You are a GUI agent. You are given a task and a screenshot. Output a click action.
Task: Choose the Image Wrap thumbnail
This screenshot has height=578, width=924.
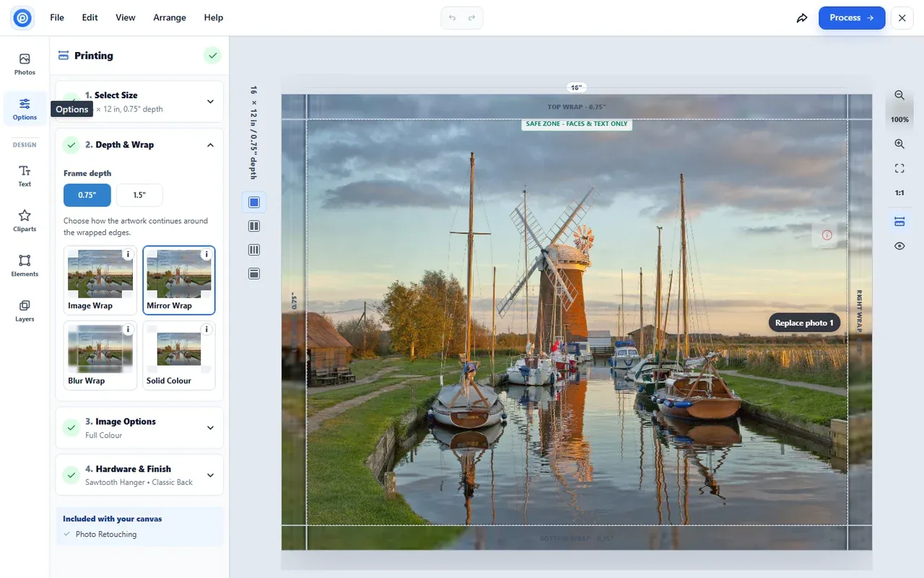tap(100, 280)
